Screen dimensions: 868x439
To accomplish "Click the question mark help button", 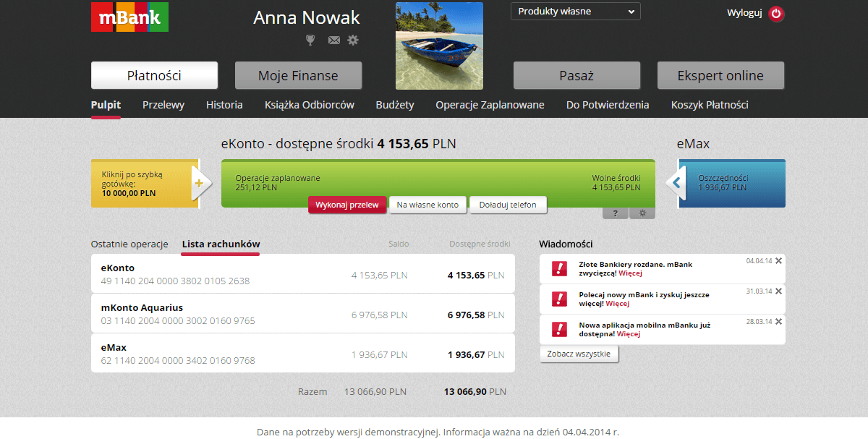I will coord(616,213).
